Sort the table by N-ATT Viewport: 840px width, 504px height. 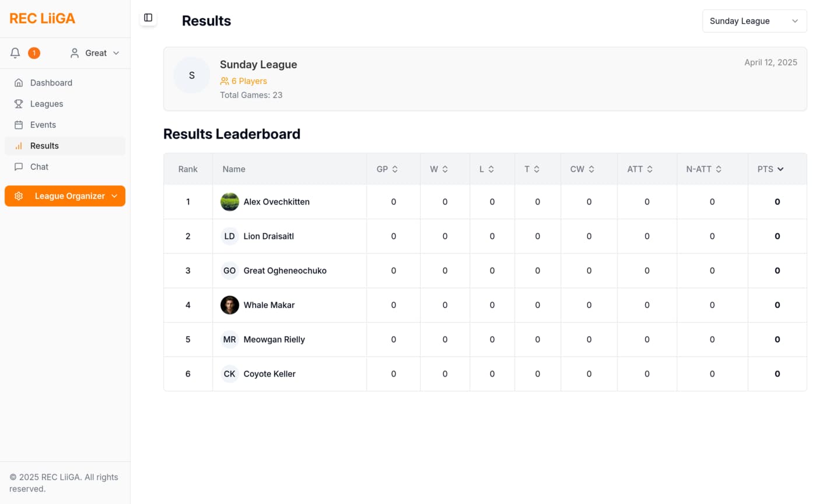coord(704,169)
